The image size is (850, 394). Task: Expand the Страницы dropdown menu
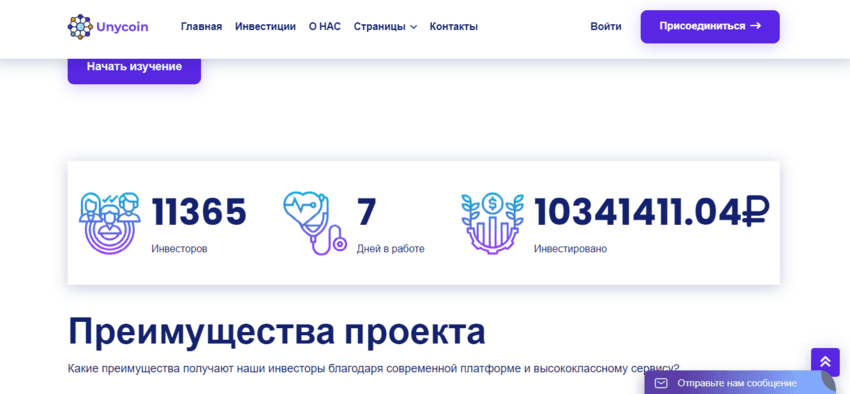385,27
